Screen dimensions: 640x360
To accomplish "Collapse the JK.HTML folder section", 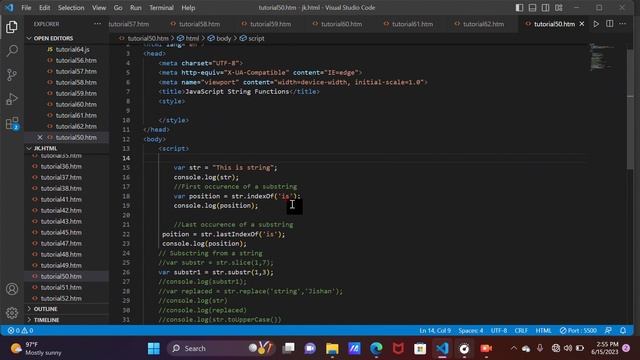I will click(45, 149).
